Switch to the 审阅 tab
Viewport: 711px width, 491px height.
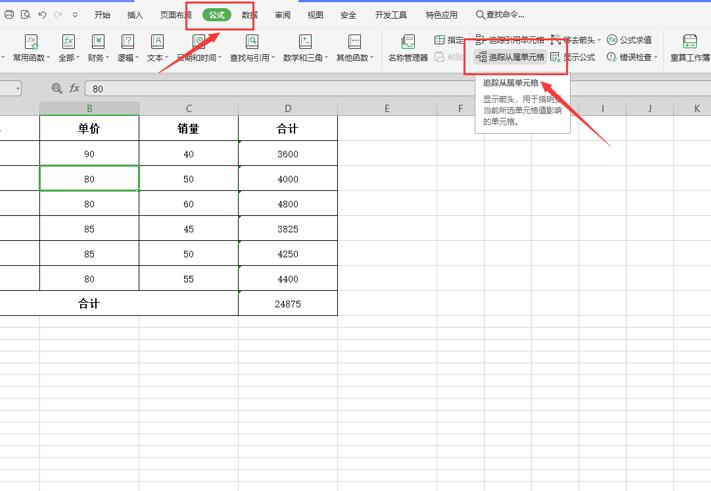click(282, 15)
